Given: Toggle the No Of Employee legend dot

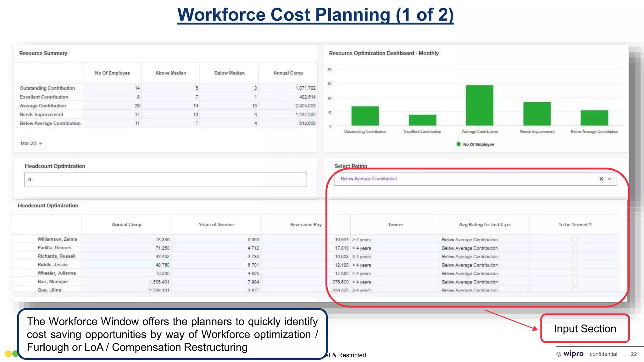Looking at the screenshot, I should pos(458,144).
